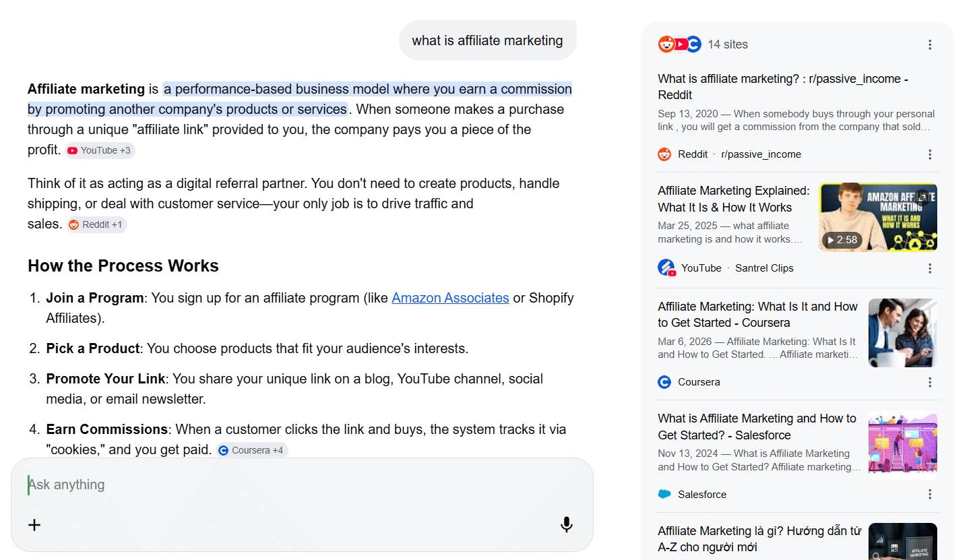Open more options for the Coursera result
The height and width of the screenshot is (560, 975).
tap(930, 382)
